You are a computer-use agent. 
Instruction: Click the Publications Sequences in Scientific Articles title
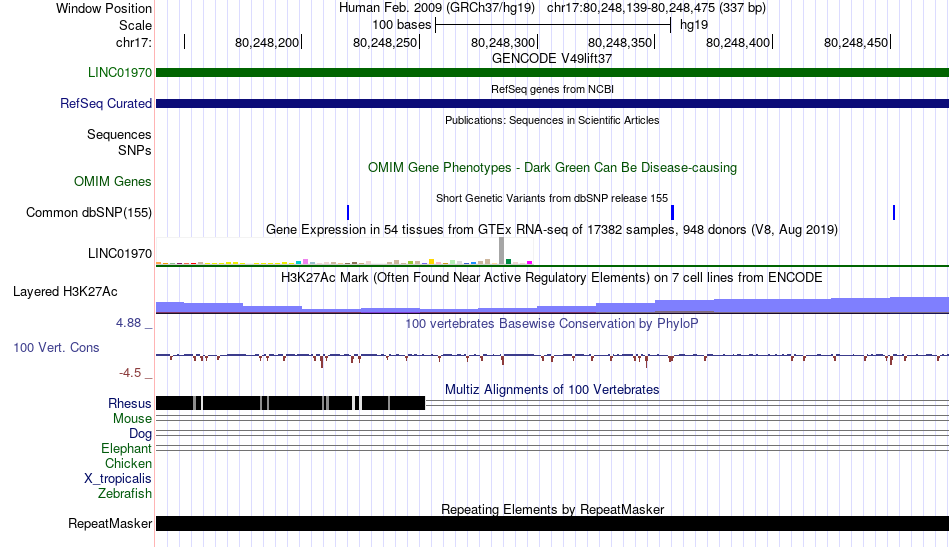tap(552, 121)
